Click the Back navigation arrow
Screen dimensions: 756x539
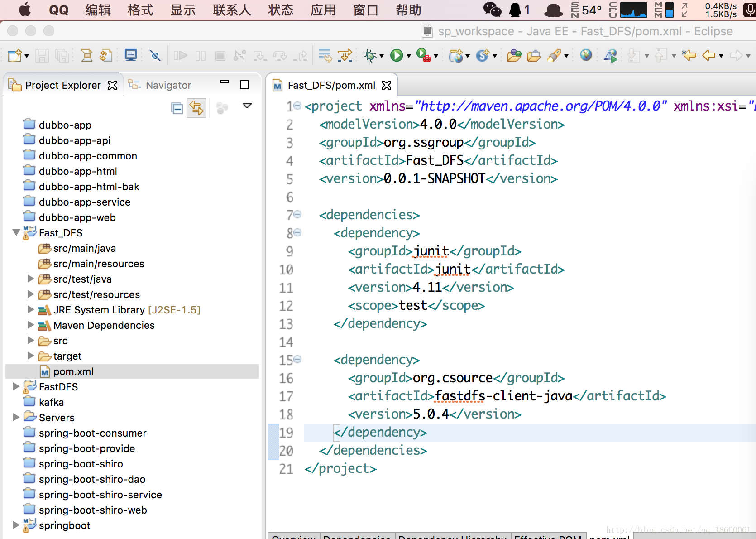coord(709,55)
